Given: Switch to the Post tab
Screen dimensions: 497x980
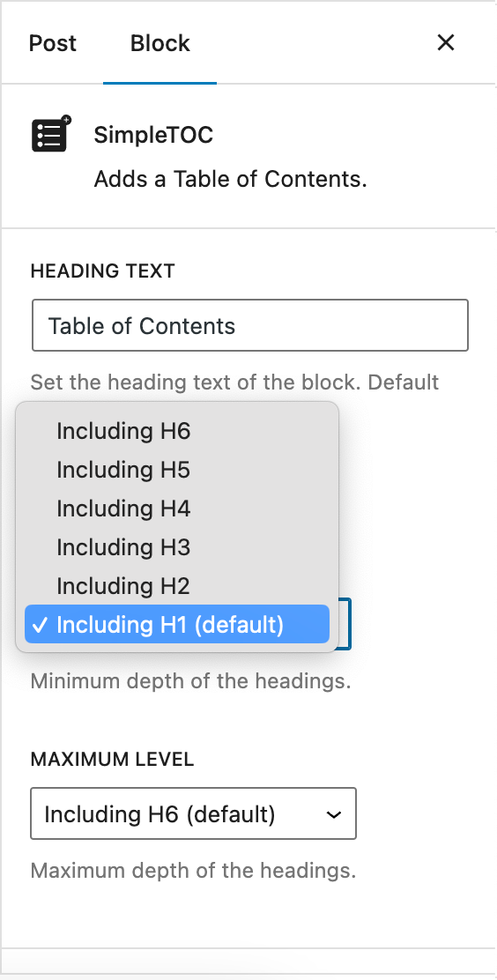Looking at the screenshot, I should 53,43.
